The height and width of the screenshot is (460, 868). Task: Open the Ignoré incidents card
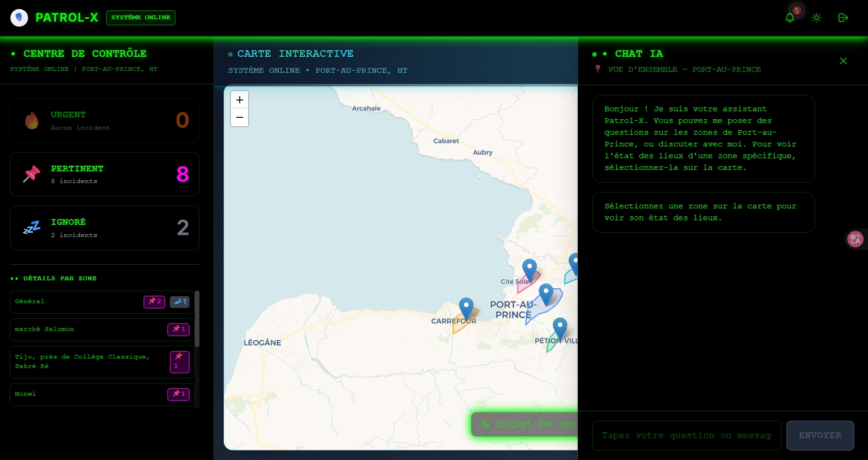105,228
